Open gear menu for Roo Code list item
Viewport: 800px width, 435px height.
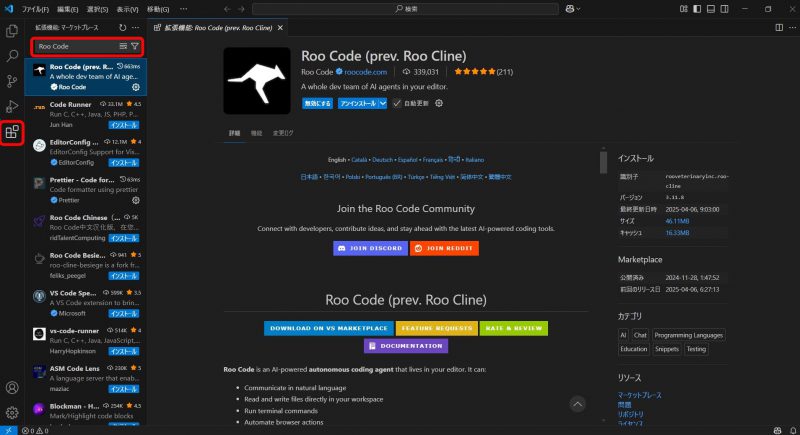point(136,87)
